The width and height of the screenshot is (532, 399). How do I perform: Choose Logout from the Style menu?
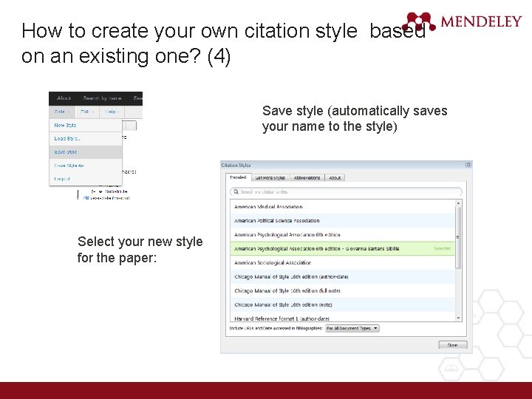[86, 179]
